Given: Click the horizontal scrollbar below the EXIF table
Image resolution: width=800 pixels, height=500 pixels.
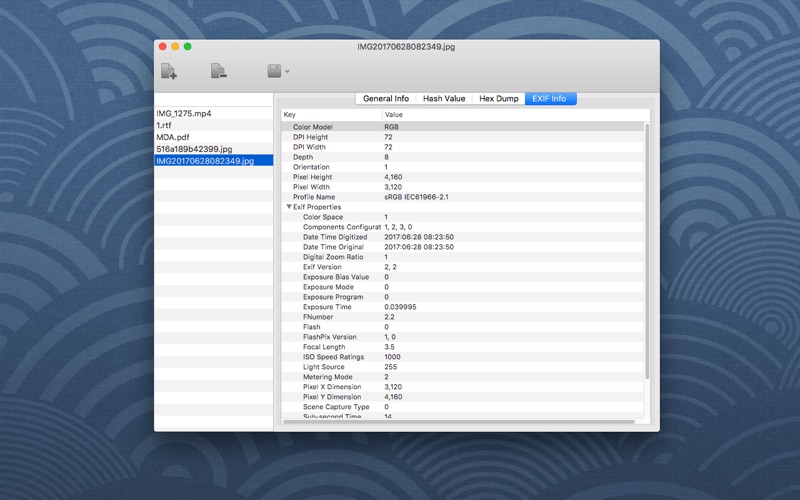Looking at the screenshot, I should click(x=458, y=422).
